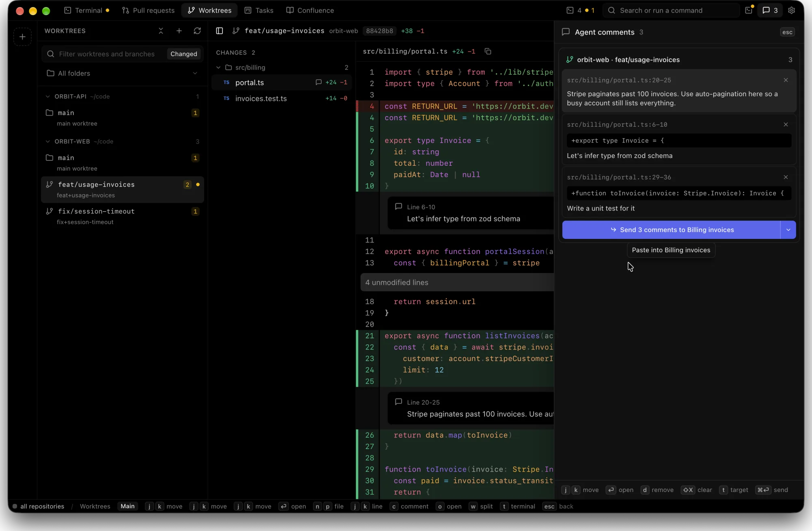
Task: Refresh the worktrees list
Action: (x=197, y=31)
